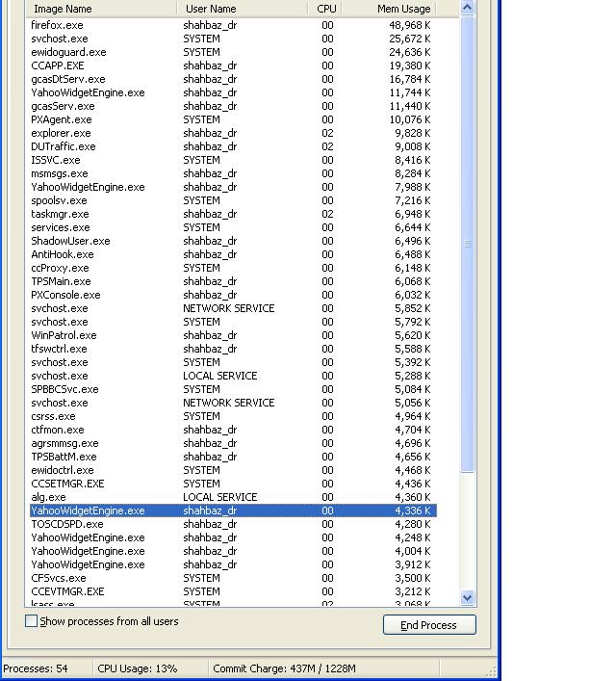Select YahooWidgetEngine.exe using 7,988 K
This screenshot has width=616, height=681.
click(233, 187)
